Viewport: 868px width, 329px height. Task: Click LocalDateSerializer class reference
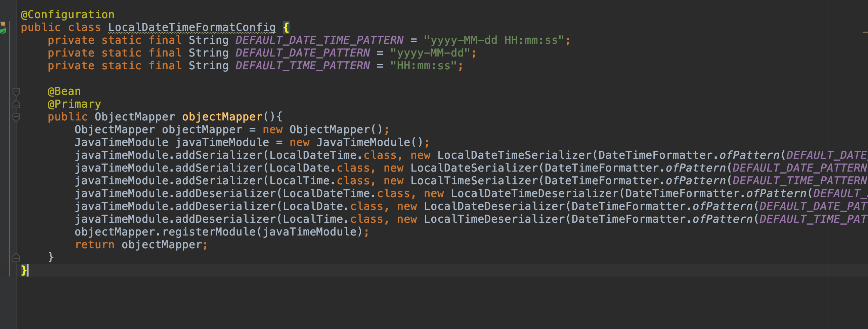[474, 168]
